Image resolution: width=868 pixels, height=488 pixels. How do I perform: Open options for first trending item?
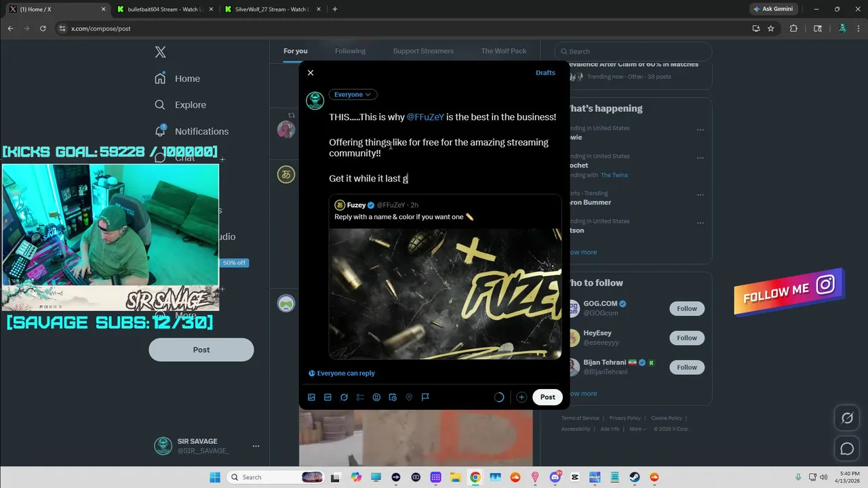pos(701,129)
